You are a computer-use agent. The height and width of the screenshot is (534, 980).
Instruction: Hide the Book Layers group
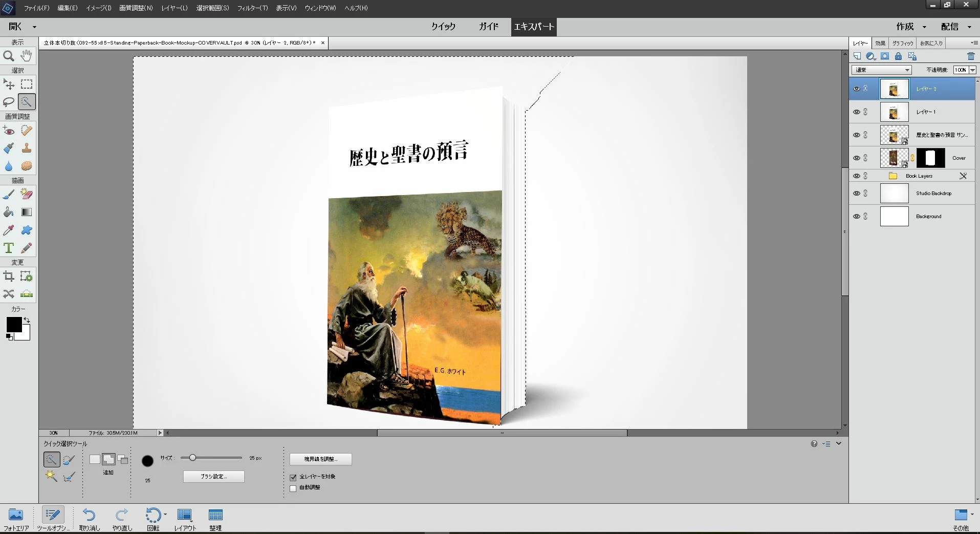point(856,176)
